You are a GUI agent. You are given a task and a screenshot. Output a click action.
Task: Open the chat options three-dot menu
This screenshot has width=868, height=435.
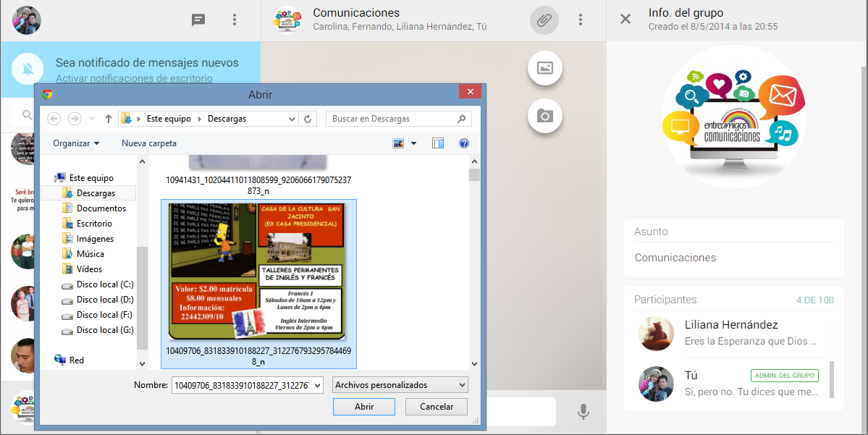[581, 20]
